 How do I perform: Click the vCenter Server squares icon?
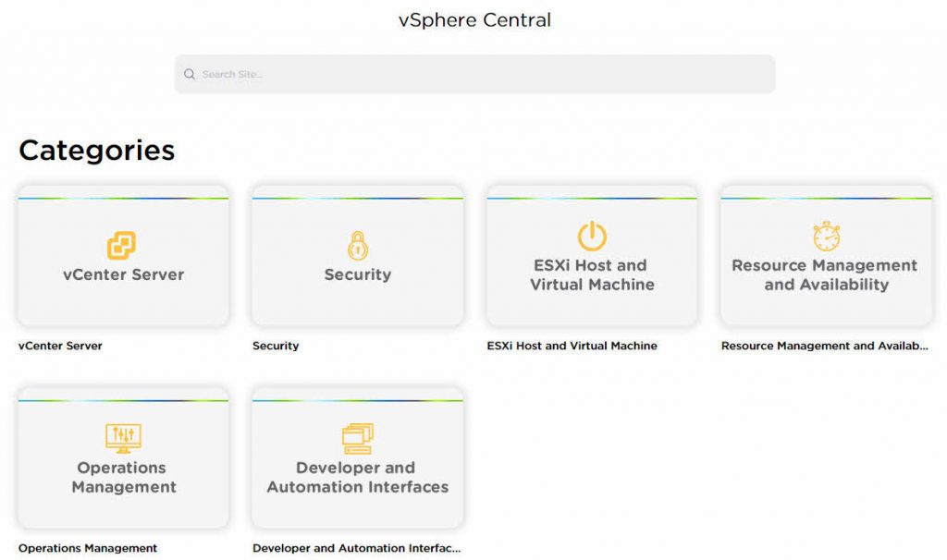pos(121,245)
